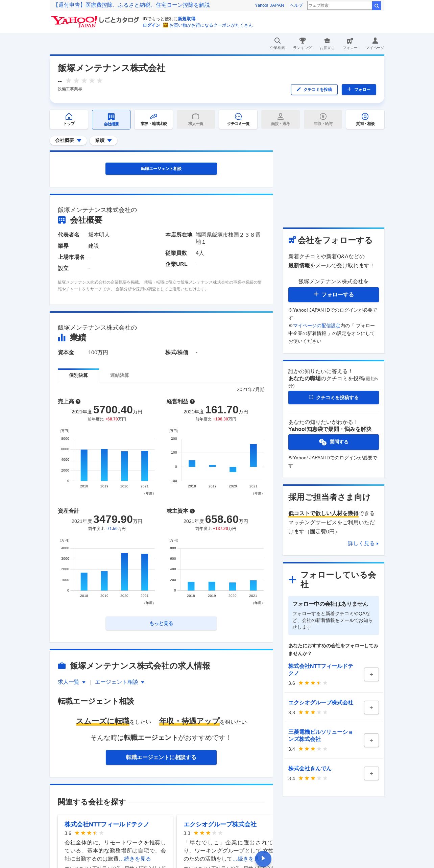Follow 三菱電機ビルソリューションズ with plus button
The image size is (434, 868).
tap(371, 740)
